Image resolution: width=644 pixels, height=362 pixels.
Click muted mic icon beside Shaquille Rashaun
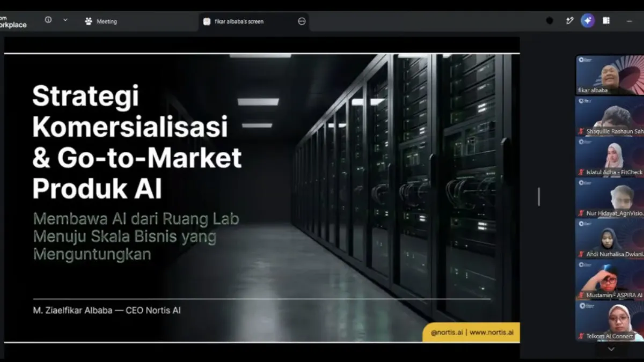[581, 131]
